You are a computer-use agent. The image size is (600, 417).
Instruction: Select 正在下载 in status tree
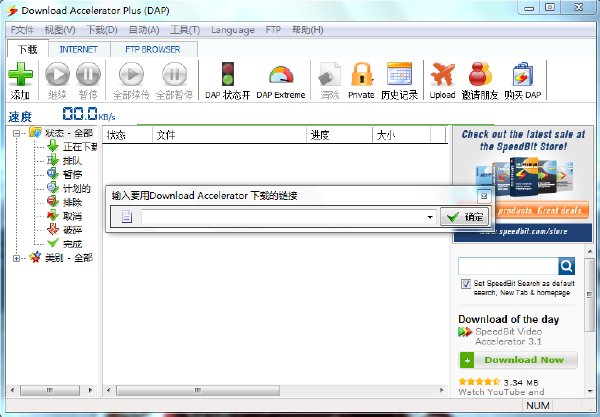pos(80,147)
